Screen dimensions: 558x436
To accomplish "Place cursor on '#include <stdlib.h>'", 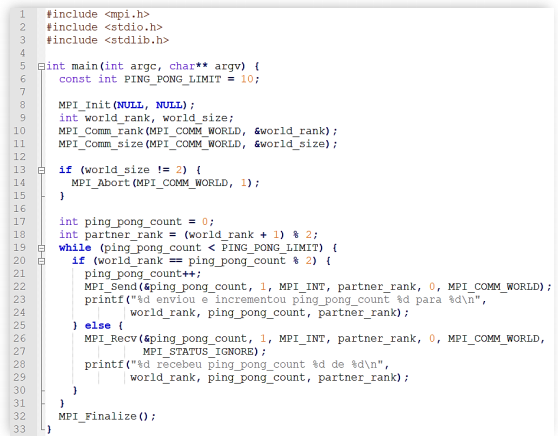I will (x=107, y=40).
